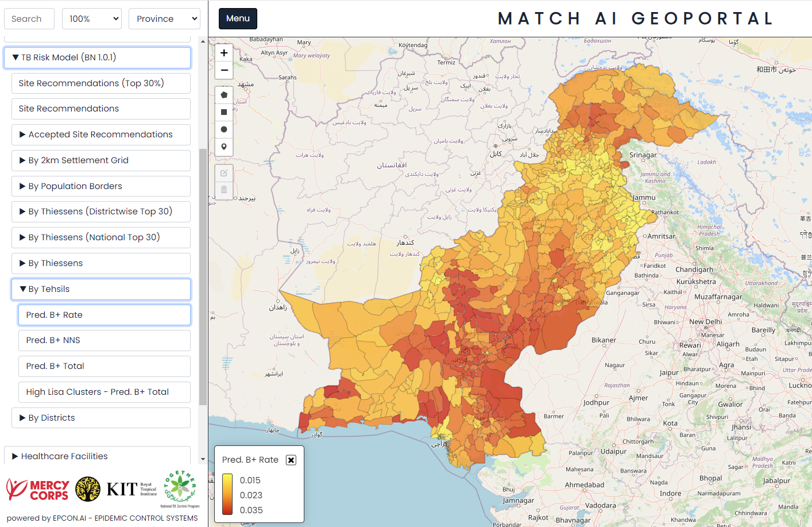Click the New Delhi map label
Screen dimensions: 812x527
pos(706,322)
